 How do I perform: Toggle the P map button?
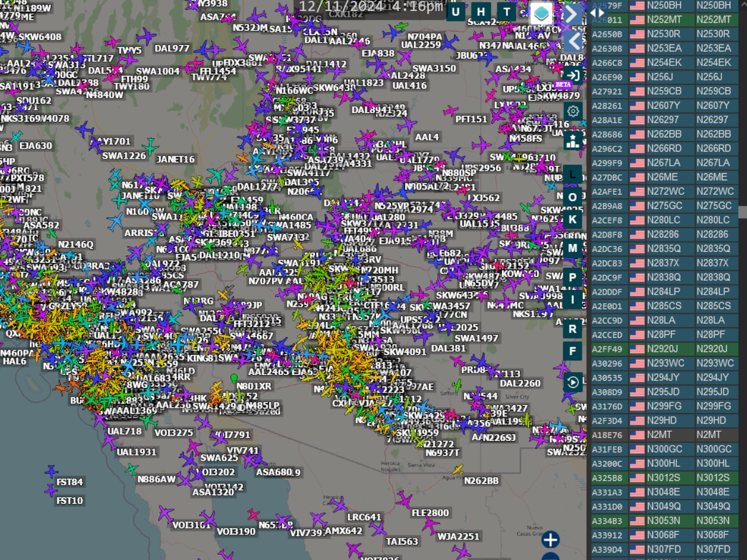tap(573, 277)
